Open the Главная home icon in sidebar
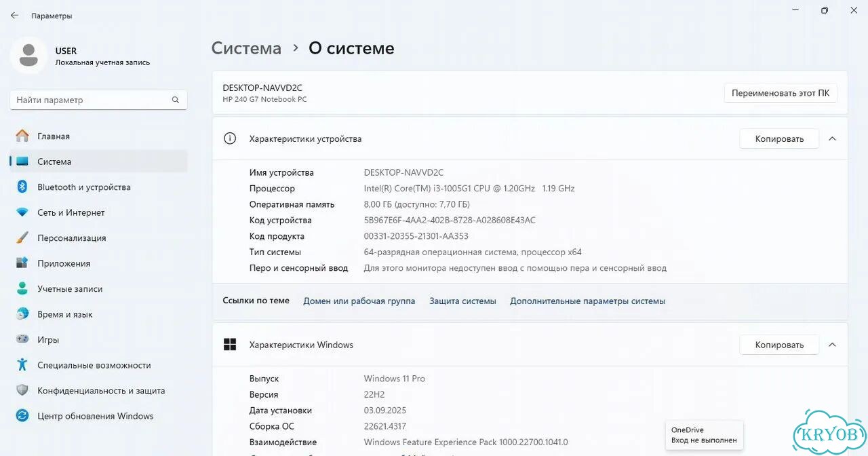This screenshot has width=868, height=456. [22, 136]
